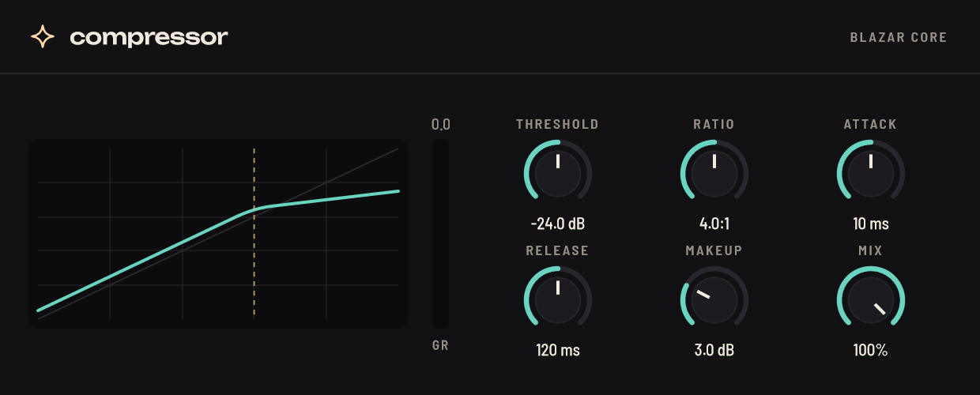Select the 120 ms release value

(x=558, y=350)
